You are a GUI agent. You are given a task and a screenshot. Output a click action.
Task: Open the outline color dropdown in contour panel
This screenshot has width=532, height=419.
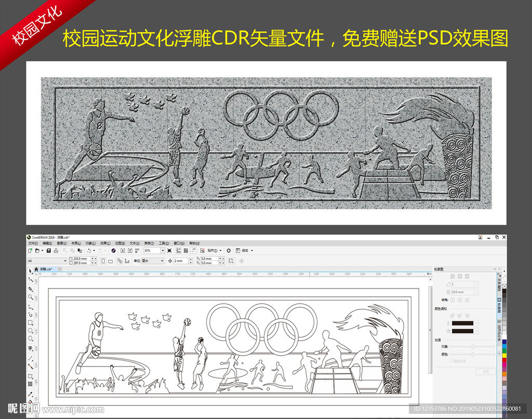pos(477,323)
